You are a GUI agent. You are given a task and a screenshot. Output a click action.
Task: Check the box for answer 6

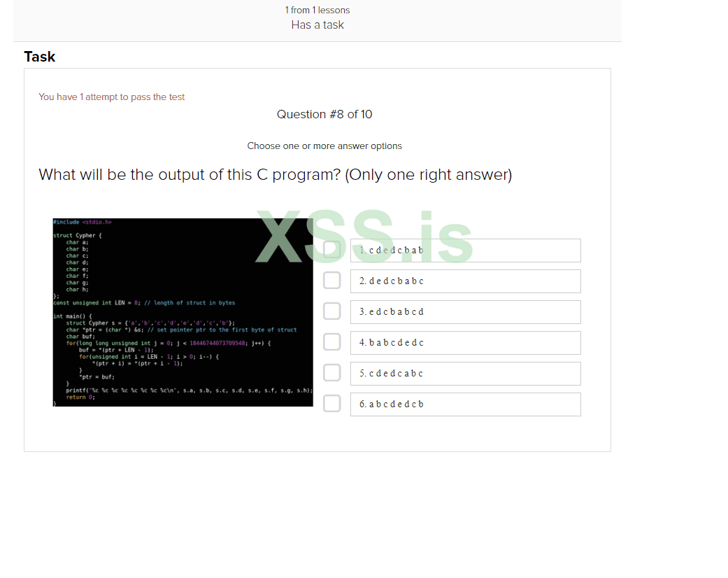(331, 403)
